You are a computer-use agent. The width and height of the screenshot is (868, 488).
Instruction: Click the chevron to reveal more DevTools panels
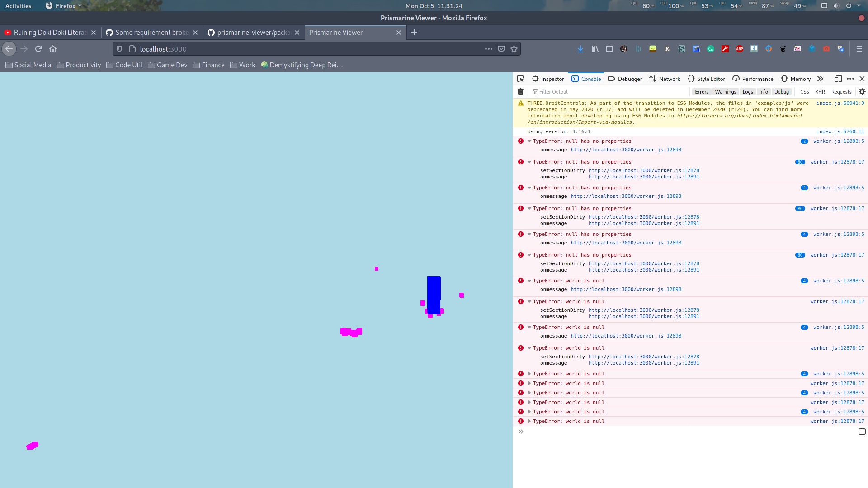point(821,79)
